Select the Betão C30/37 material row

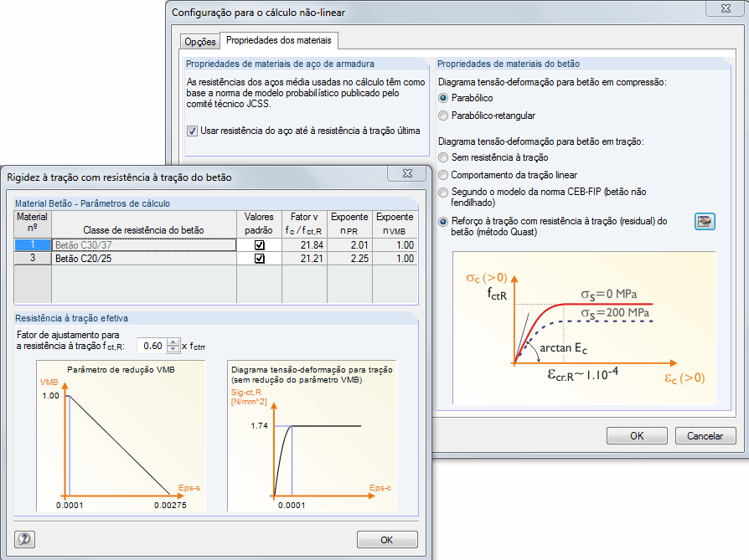pos(126,244)
